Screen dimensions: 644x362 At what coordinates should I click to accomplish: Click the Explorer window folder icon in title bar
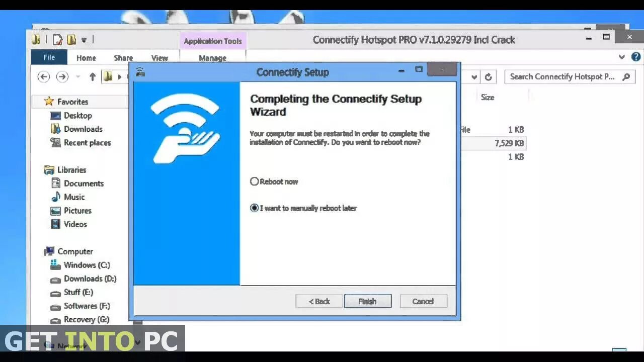[36, 39]
